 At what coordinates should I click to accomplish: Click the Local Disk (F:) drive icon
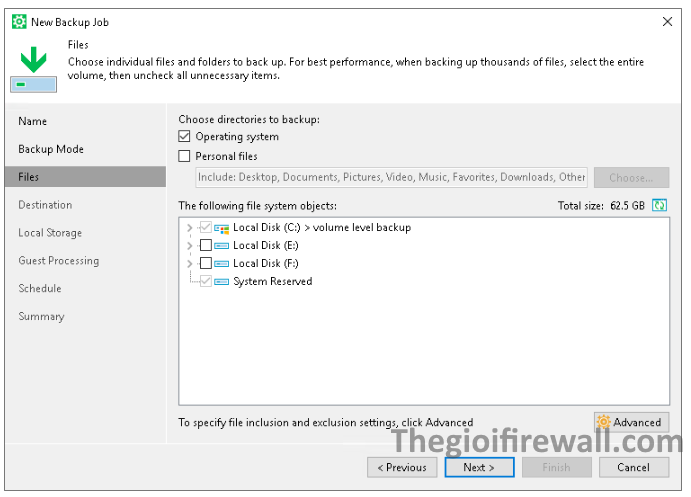coord(221,264)
